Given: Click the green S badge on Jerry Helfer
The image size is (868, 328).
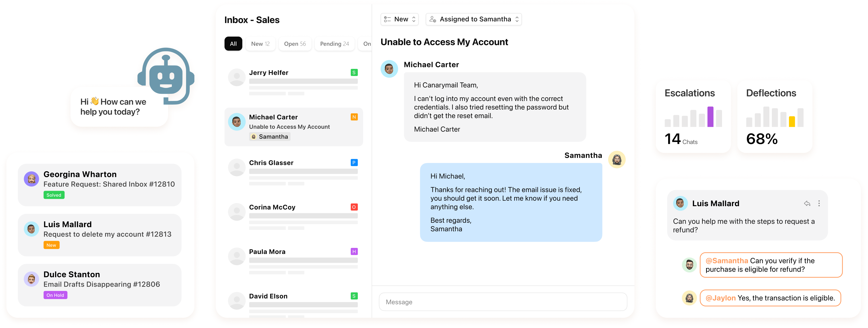Looking at the screenshot, I should point(354,72).
